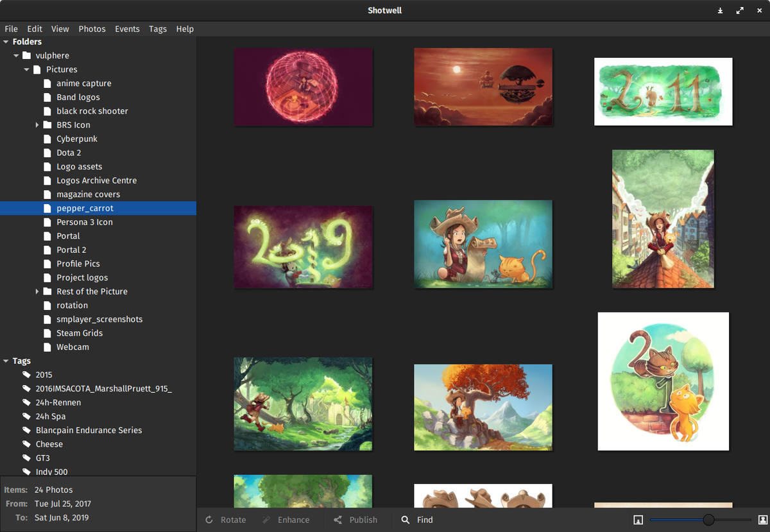Click the tag icon beside 24h Spa

(x=26, y=416)
